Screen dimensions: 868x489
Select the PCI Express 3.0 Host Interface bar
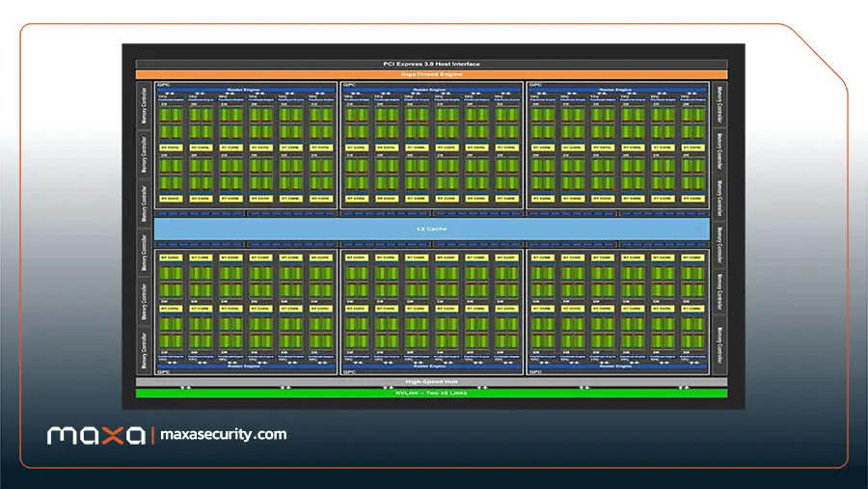[431, 64]
